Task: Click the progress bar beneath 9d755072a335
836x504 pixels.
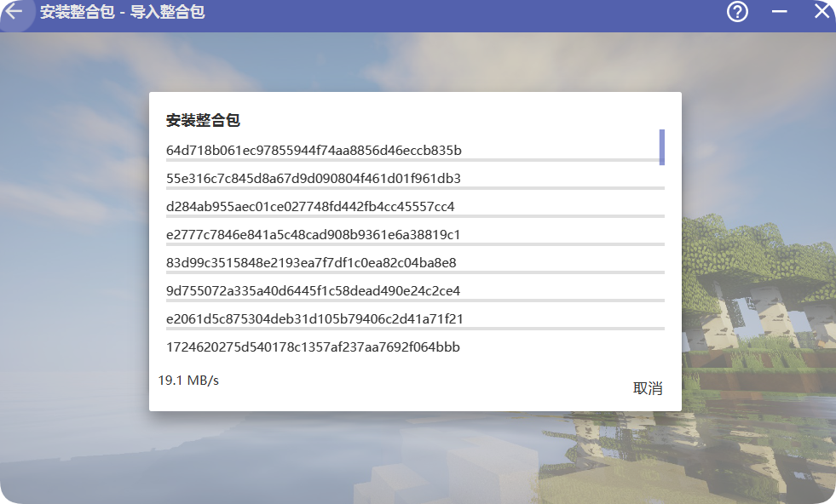Action: click(x=415, y=301)
